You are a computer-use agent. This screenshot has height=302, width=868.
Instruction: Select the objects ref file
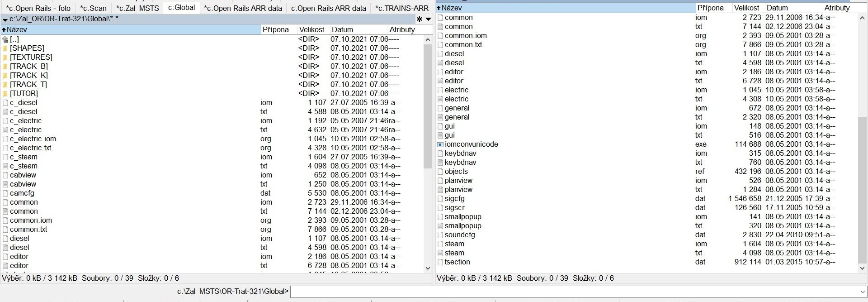[x=456, y=172]
